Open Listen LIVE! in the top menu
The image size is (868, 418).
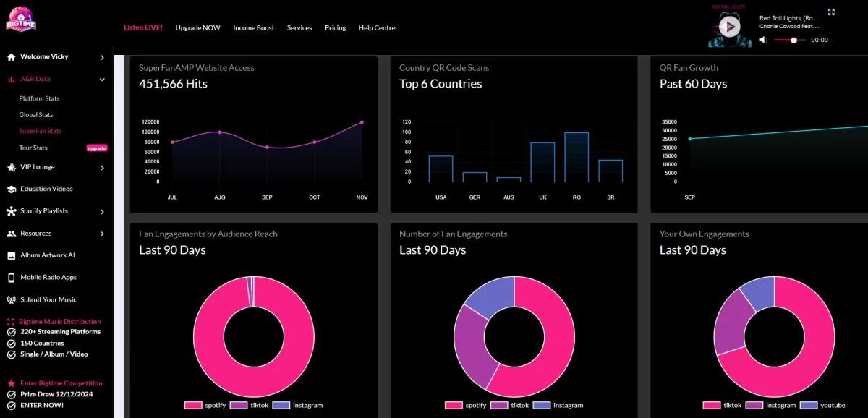point(143,27)
